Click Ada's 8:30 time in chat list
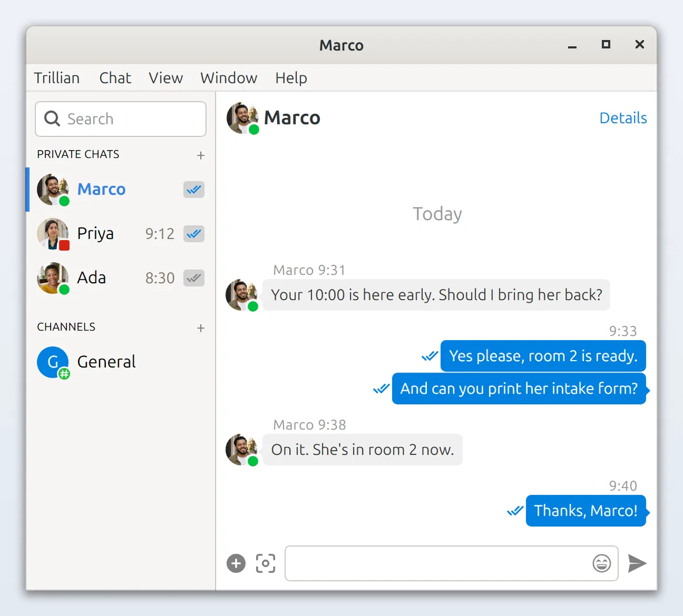 pos(159,278)
